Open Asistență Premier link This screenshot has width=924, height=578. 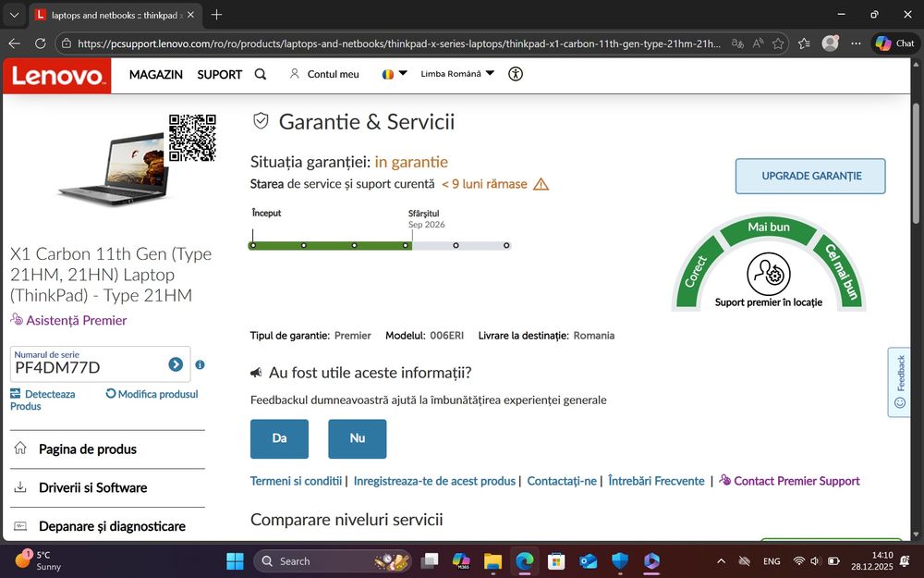68,320
